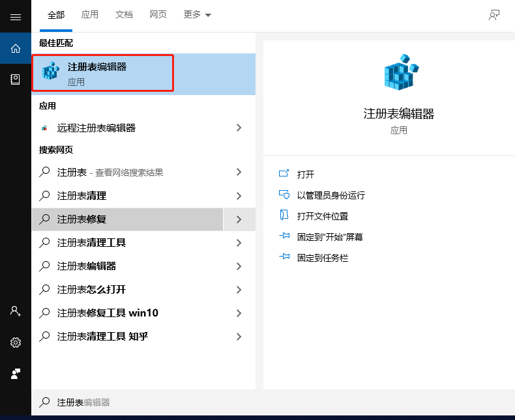Choose 固定到"开始"屏幕
This screenshot has width=515, height=420.
pos(330,237)
